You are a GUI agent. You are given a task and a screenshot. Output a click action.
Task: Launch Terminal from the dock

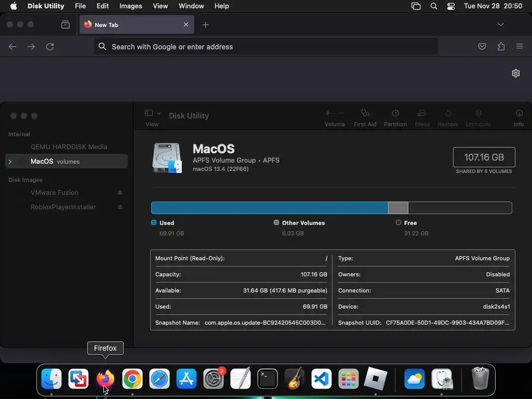tap(268, 379)
